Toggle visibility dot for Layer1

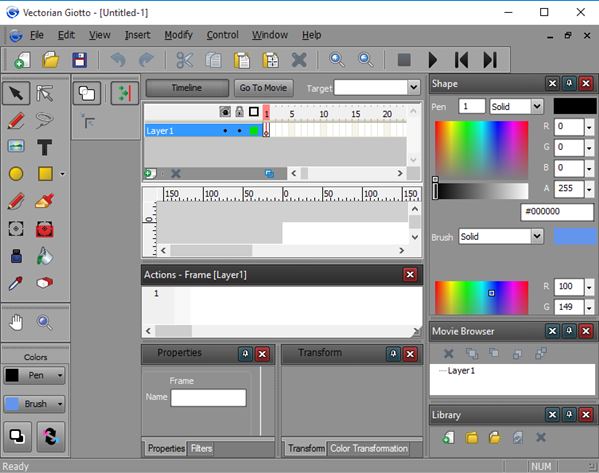(x=225, y=131)
